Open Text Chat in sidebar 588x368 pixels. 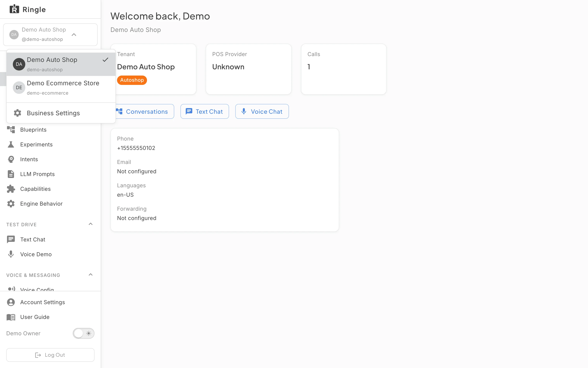point(50,239)
